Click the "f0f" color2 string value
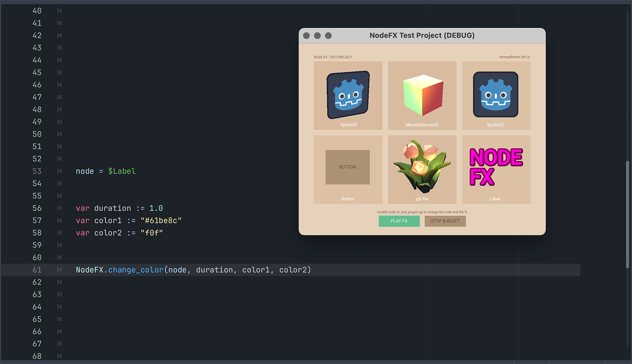632x364 pixels. pos(152,233)
